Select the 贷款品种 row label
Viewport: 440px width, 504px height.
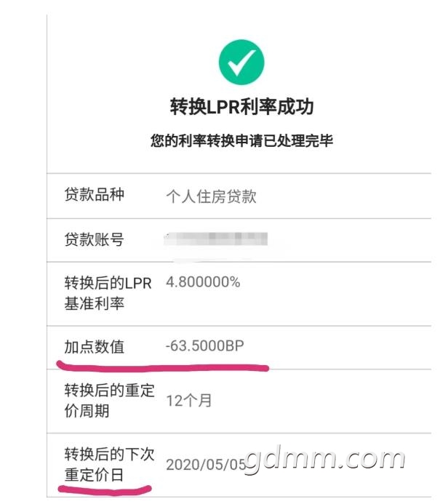coord(95,196)
